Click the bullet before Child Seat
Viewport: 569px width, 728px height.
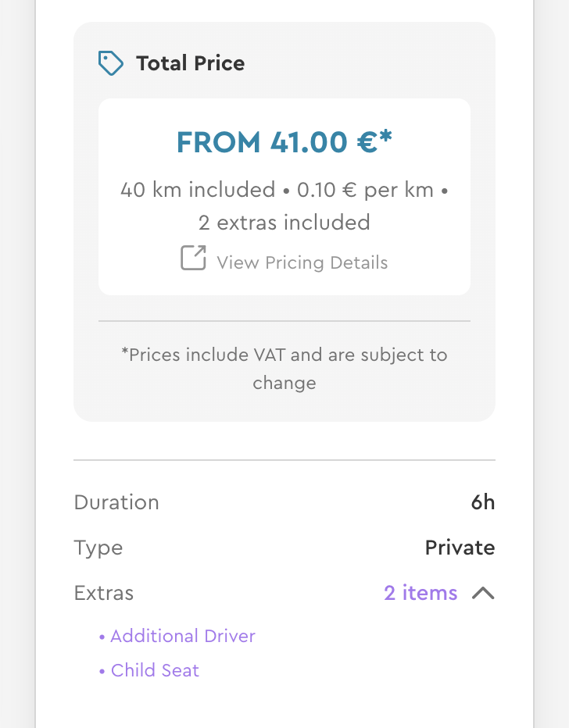pos(102,671)
